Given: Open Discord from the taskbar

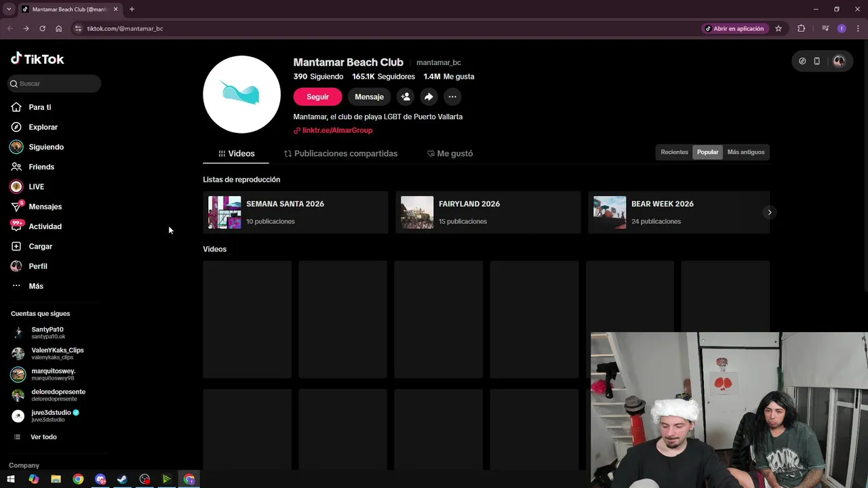Looking at the screenshot, I should point(100,479).
